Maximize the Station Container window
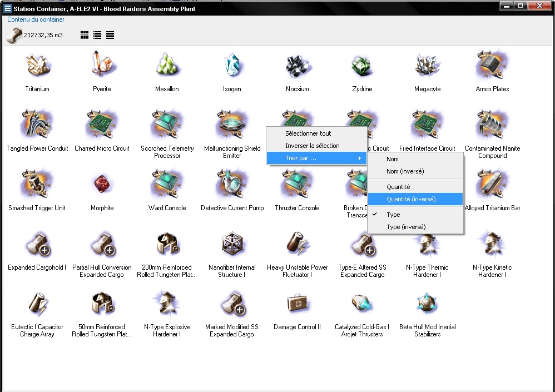This screenshot has height=392, width=555. (x=521, y=6)
